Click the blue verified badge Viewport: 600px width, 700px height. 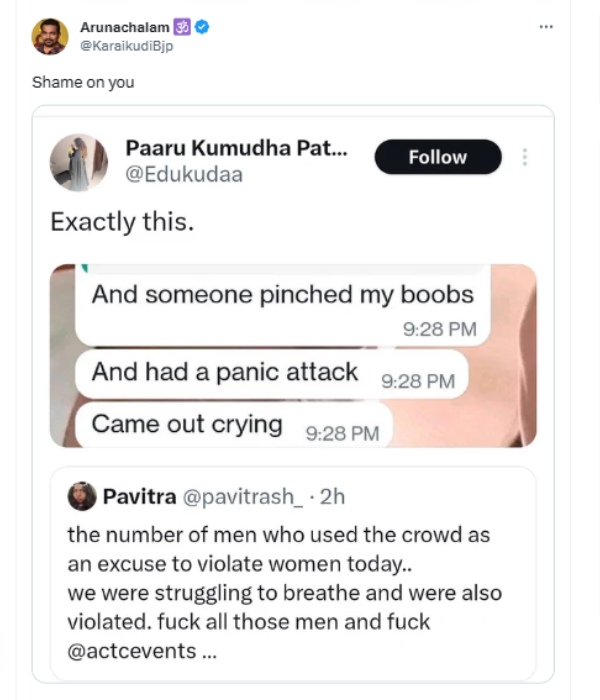pos(202,28)
